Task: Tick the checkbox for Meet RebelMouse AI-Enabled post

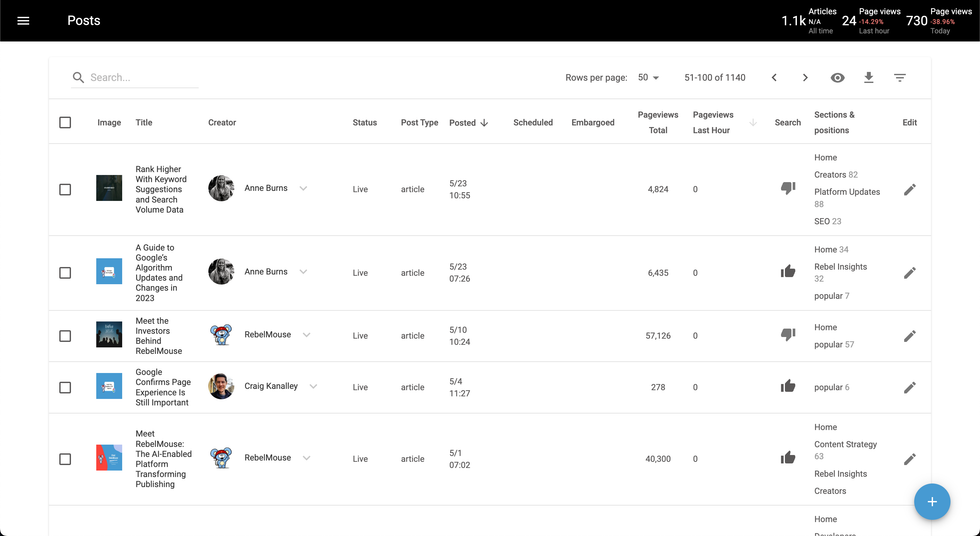Action: point(65,459)
